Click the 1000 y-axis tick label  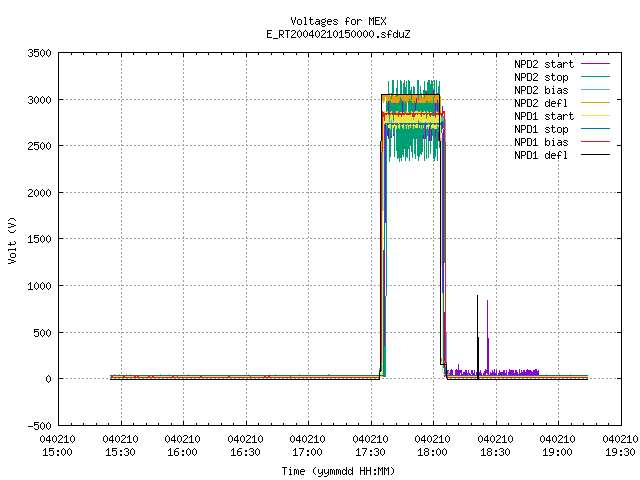coord(39,286)
